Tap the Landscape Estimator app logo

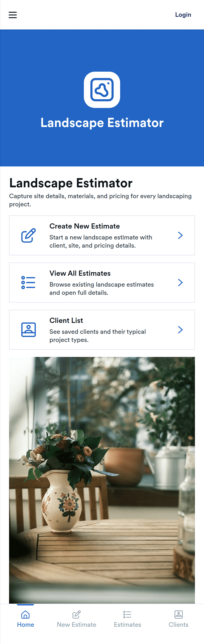[102, 90]
